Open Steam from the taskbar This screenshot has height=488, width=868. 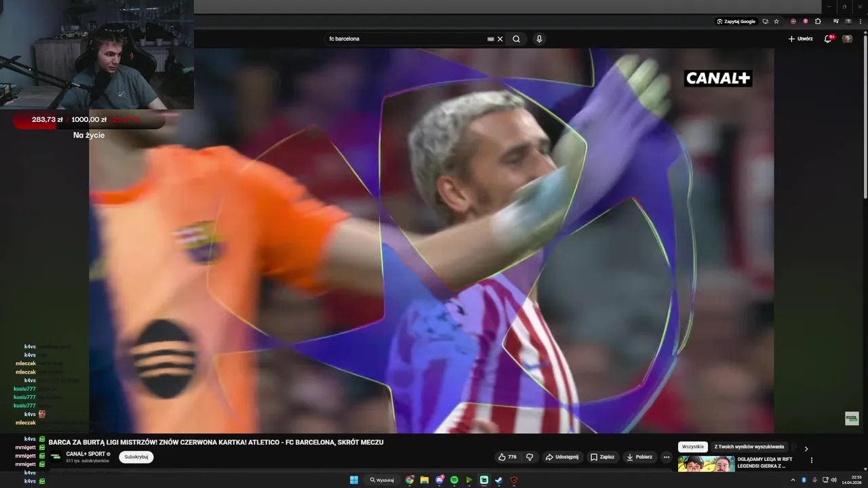499,480
